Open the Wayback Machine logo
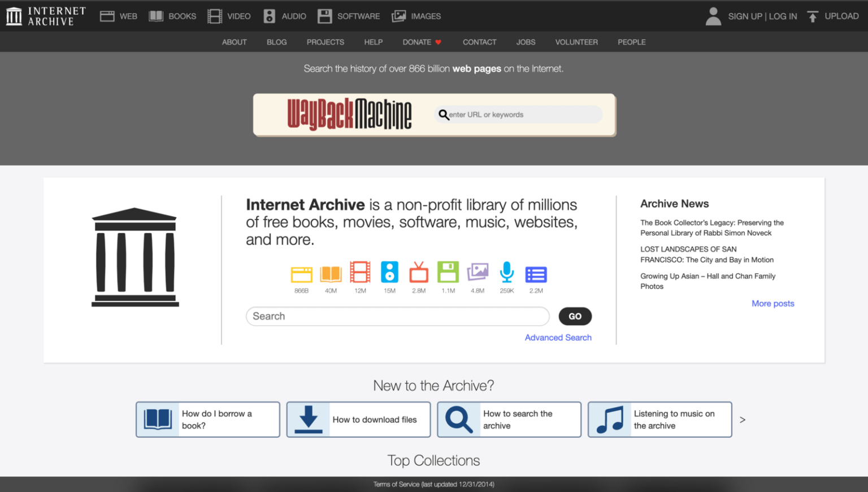The width and height of the screenshot is (868, 492). (x=349, y=114)
